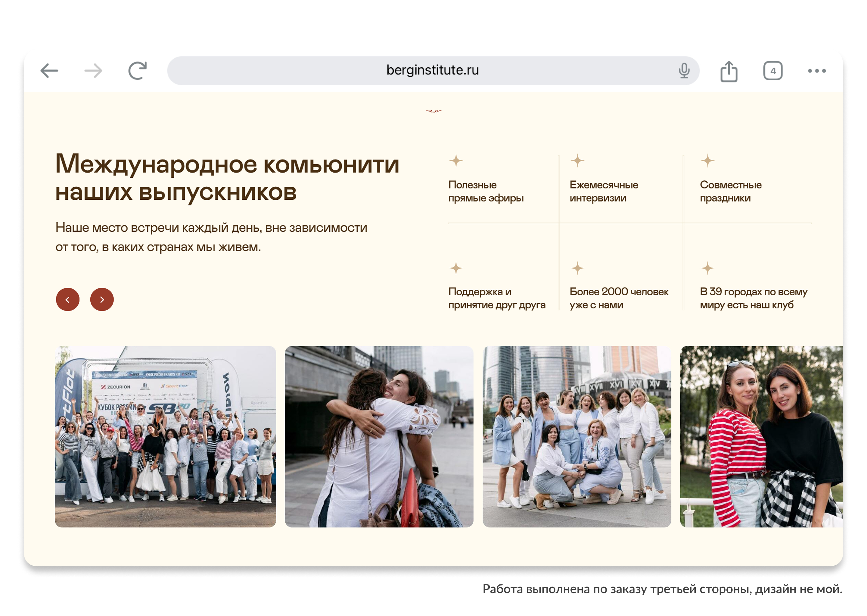The image size is (867, 616).
Task: Click the browser forward arrow
Action: tap(93, 71)
